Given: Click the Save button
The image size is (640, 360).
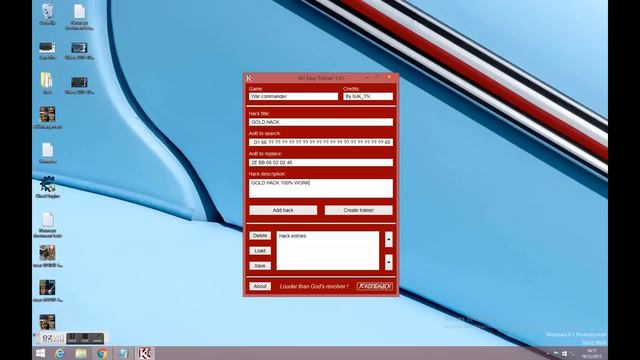Looking at the screenshot, I should click(260, 266).
